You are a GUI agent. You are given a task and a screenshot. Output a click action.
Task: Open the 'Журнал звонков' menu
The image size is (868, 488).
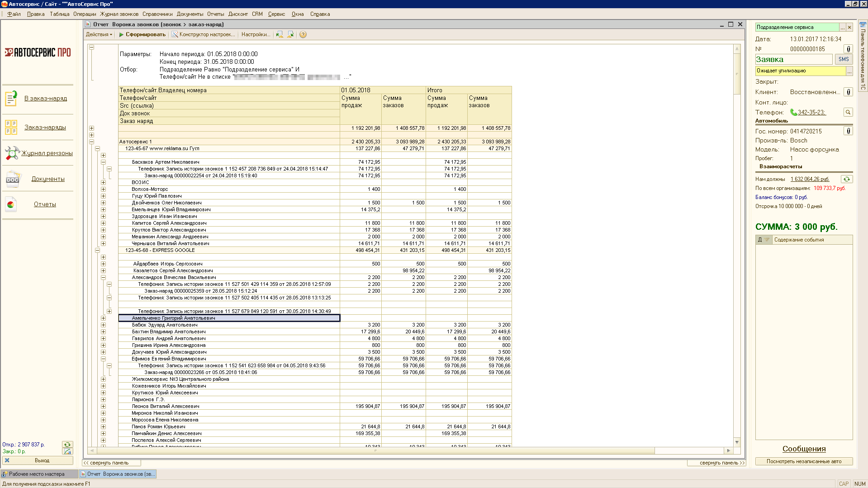119,14
